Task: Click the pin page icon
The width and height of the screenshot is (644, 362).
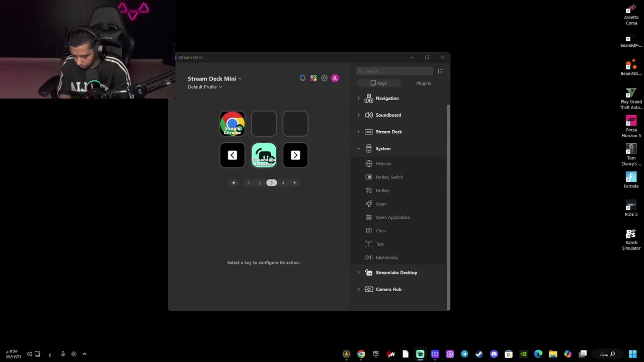Action: (233, 183)
